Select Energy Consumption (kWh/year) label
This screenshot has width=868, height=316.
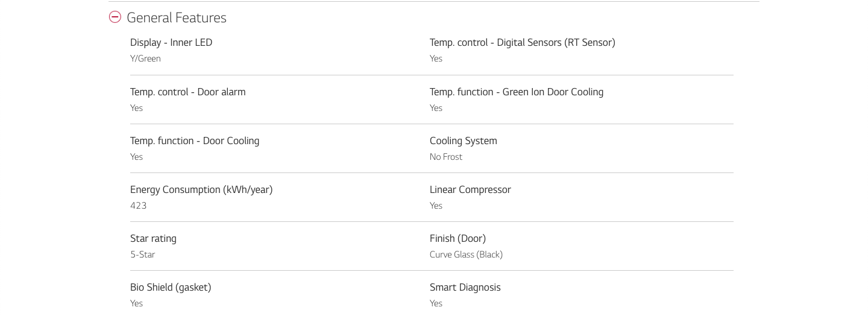click(201, 190)
